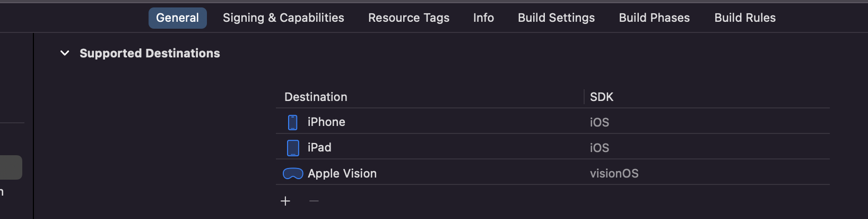This screenshot has height=219, width=868.
Task: Open the Resource Tags tab
Action: (x=409, y=18)
